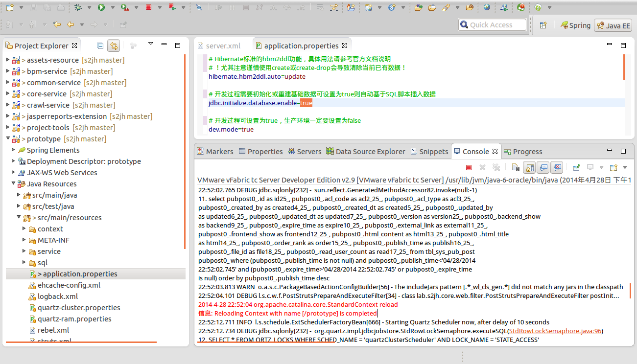Go to Last Edit Location arrow

click(x=57, y=24)
